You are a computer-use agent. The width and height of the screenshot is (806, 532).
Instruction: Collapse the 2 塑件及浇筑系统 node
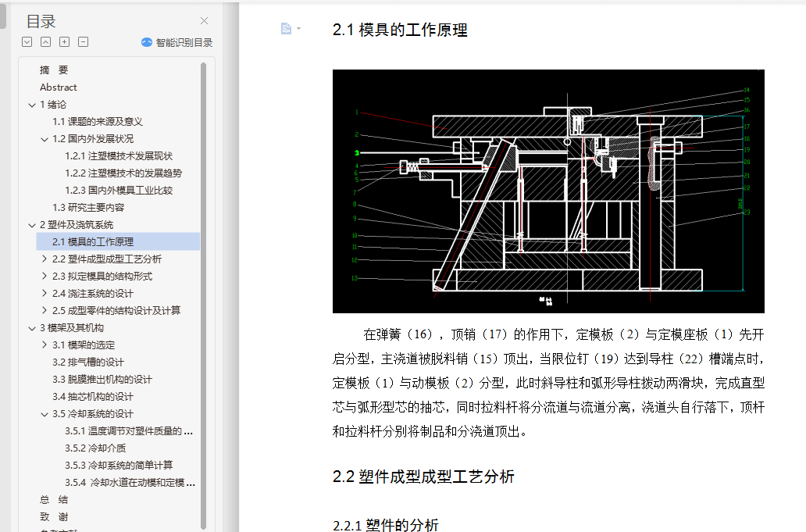[32, 225]
